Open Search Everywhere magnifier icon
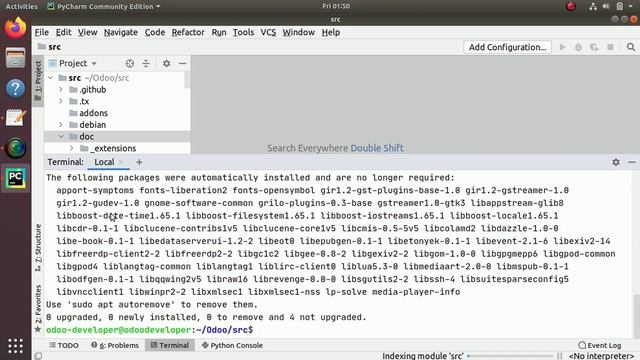The width and height of the screenshot is (640, 360). click(x=631, y=47)
